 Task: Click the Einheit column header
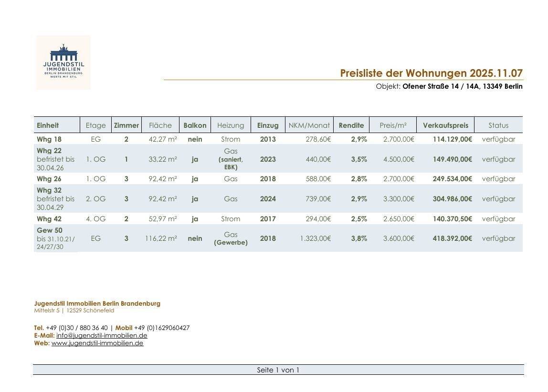click(47, 125)
